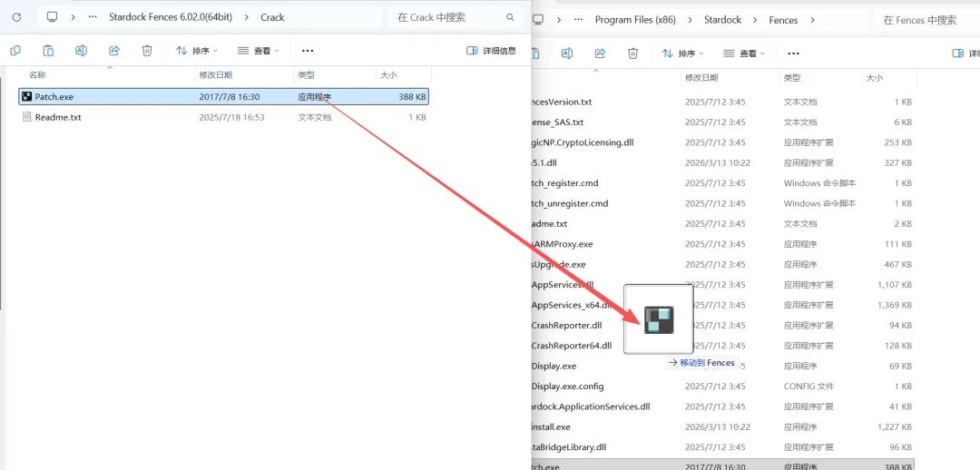Select the Patch.exe application icon
The image size is (980, 470).
pos(27,96)
